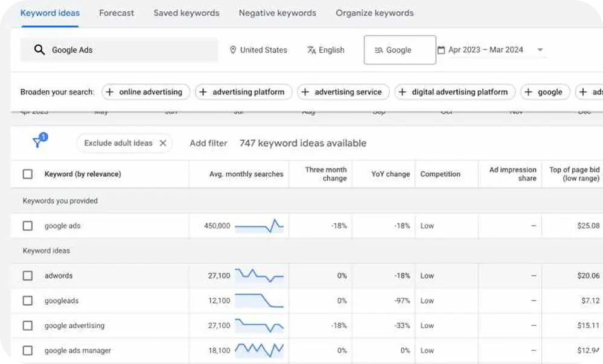Change the United States location setting
The width and height of the screenshot is (603, 364).
click(x=258, y=50)
